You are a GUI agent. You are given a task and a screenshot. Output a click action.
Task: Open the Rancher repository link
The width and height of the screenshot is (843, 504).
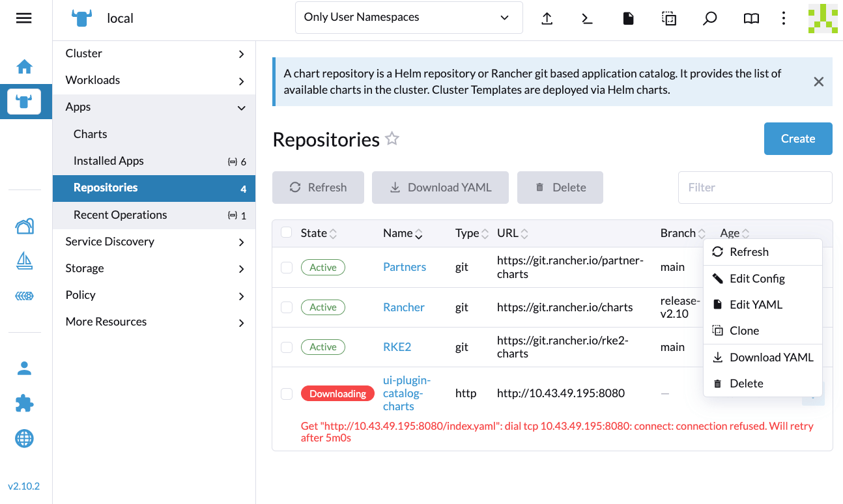tap(403, 307)
